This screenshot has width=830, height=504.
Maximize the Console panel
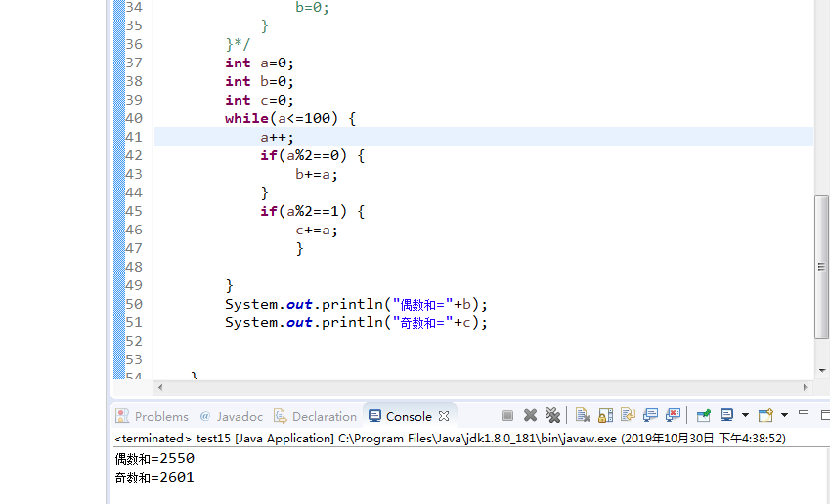point(825,415)
